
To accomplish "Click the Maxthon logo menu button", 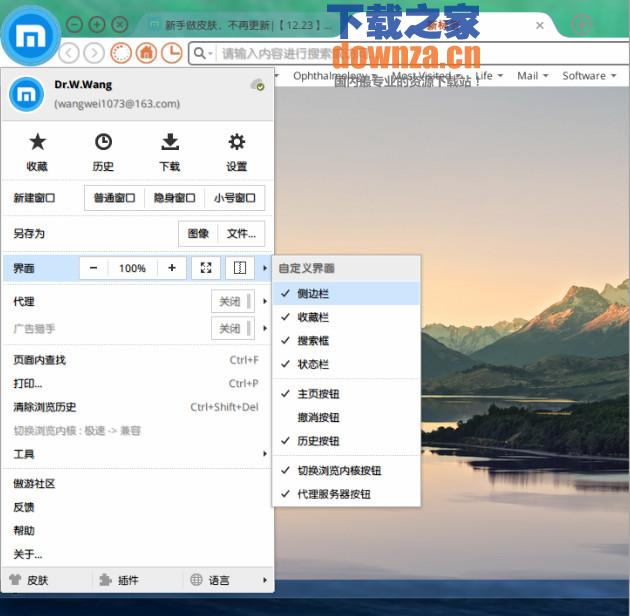I will click(x=31, y=36).
